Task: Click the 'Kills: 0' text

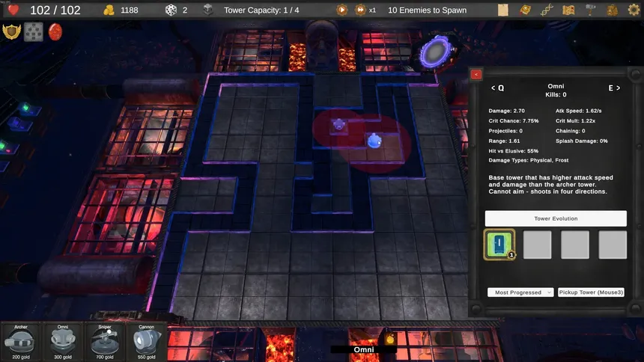Action: [x=556, y=95]
